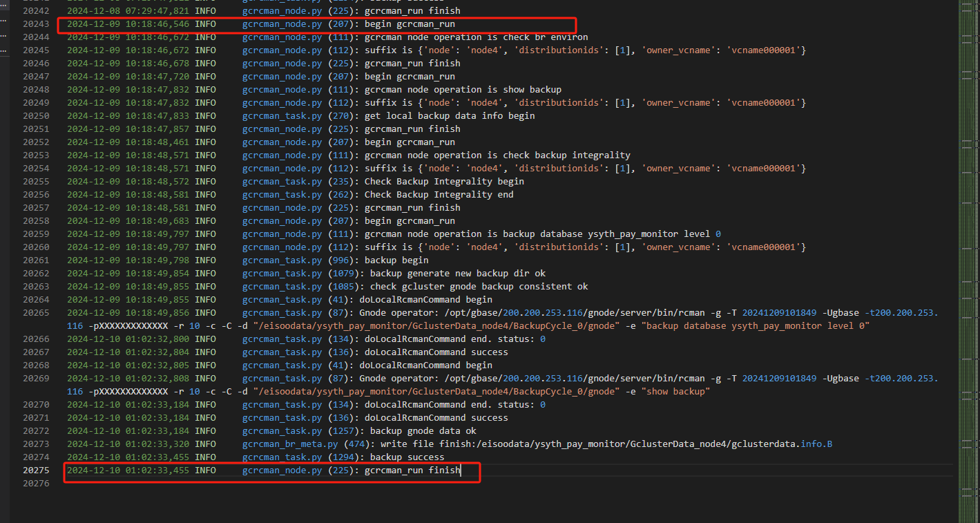This screenshot has width=980, height=523.
Task: Select the timestamp 10:18:48,572
Action: coord(158,182)
